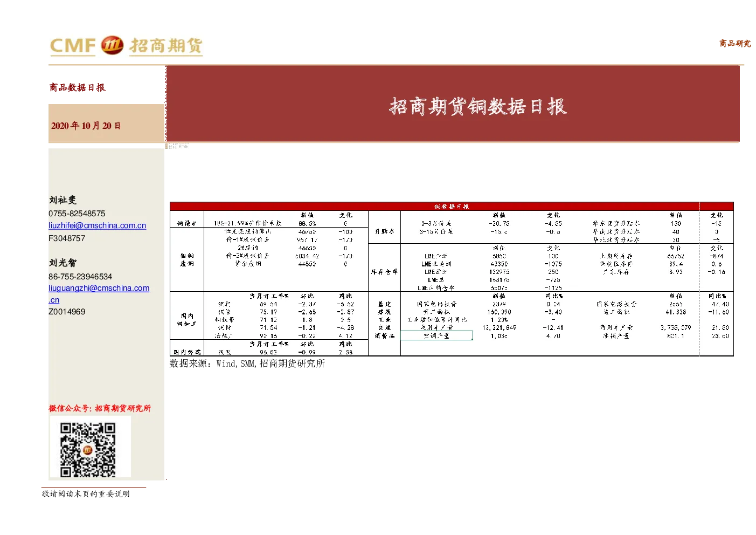This screenshot has width=756, height=535.
Task: Click the 国内终端 row label
Action: (187, 352)
